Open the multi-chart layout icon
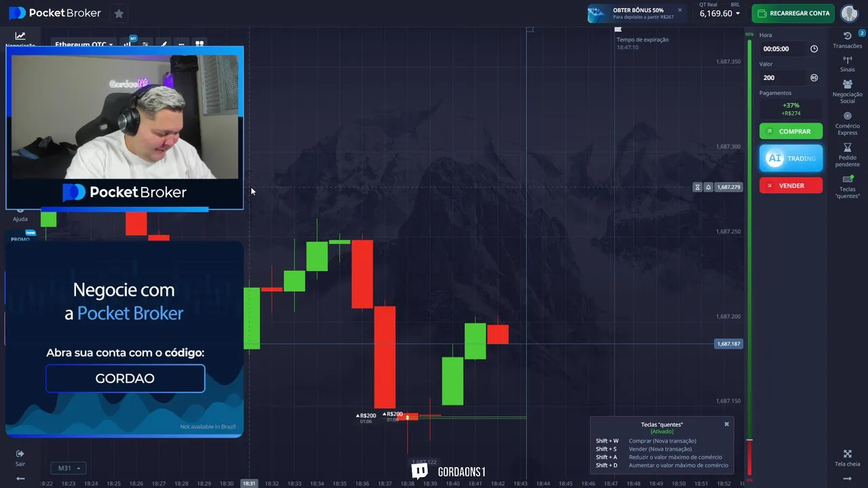Screen dimensions: 868x488 199,43
